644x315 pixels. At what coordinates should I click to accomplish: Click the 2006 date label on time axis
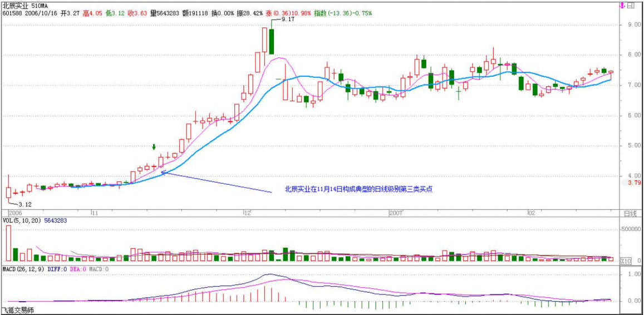pyautogui.click(x=15, y=213)
